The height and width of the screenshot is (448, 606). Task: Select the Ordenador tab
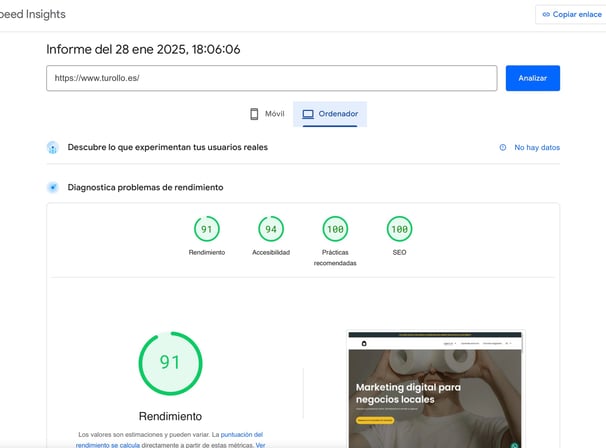coord(330,114)
